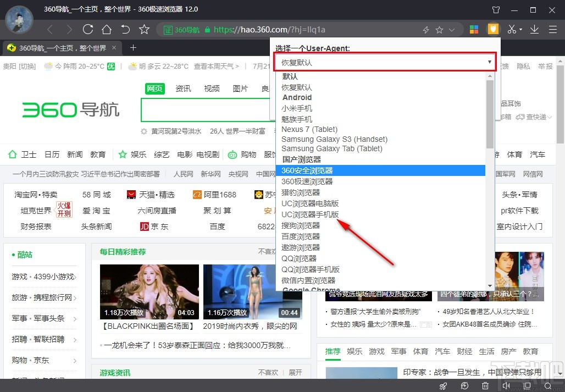The height and width of the screenshot is (392, 565).
Task: Open 查看本周天气 link
Action: tap(216, 67)
